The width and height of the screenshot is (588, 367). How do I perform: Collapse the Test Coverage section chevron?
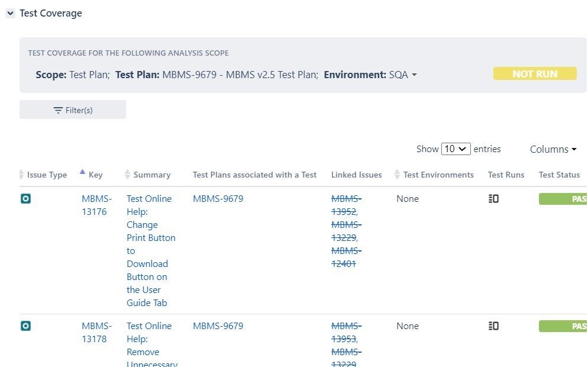pos(10,14)
